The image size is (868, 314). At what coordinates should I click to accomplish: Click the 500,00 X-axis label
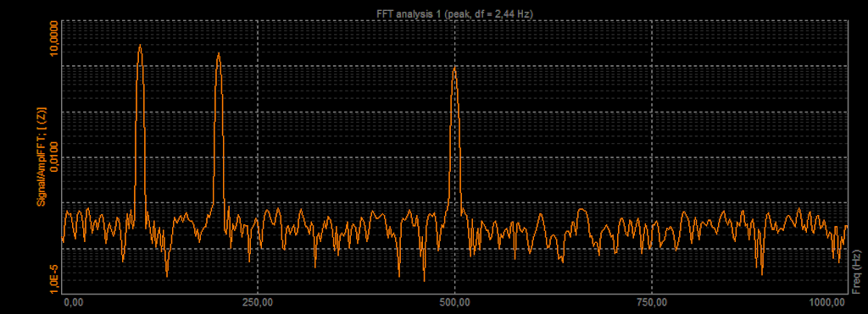[454, 302]
